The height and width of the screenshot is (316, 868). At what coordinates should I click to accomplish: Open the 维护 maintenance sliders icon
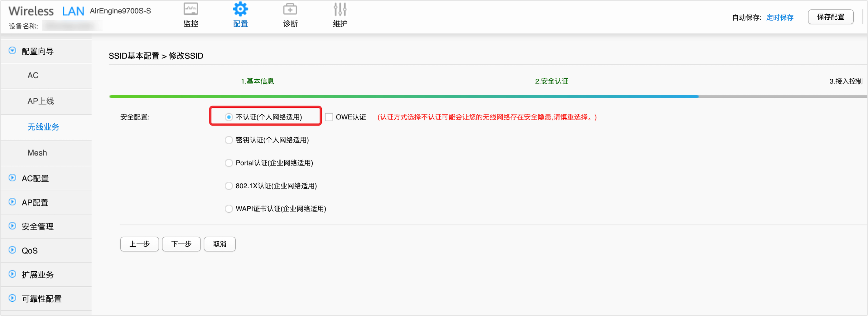click(x=340, y=9)
